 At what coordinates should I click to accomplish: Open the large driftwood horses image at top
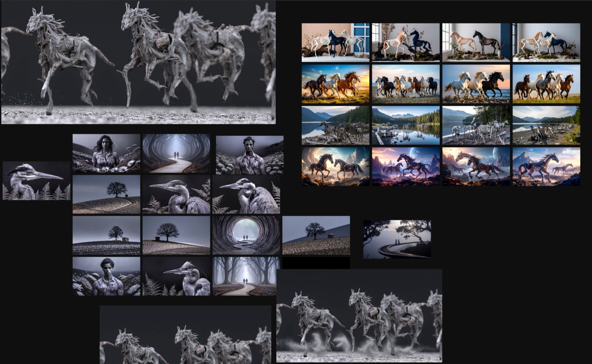pos(138,62)
